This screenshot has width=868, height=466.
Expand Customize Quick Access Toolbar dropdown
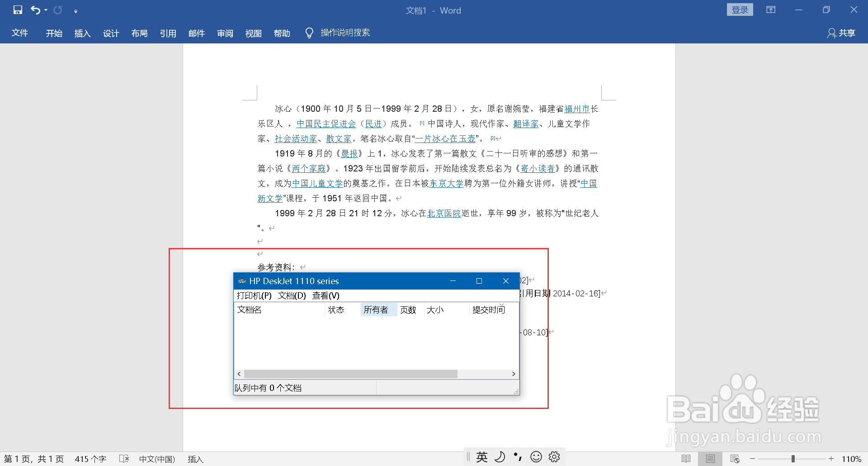75,11
